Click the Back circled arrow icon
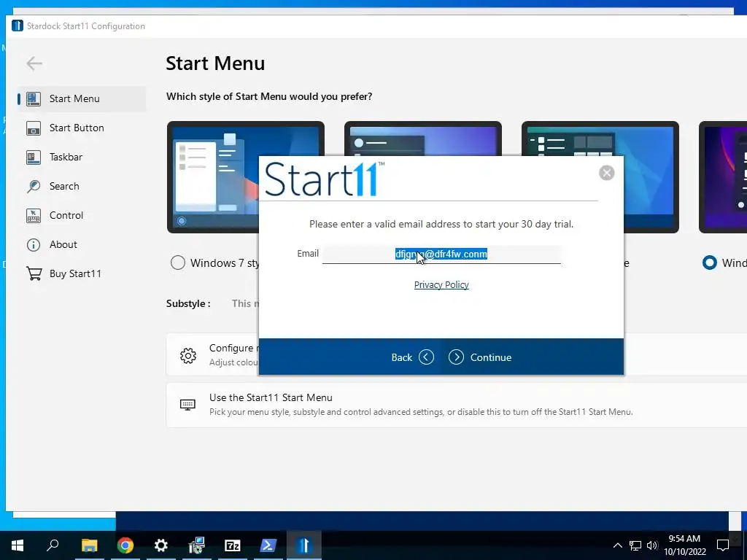747x560 pixels. [426, 357]
